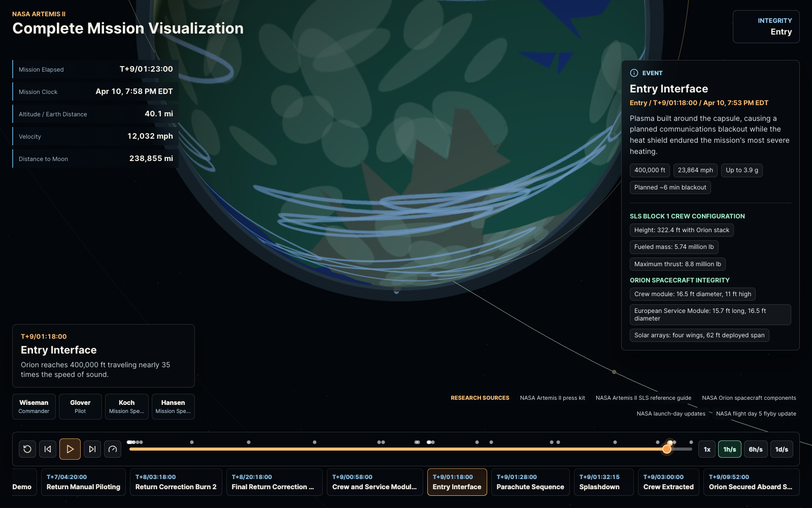
Task: Skip to the next event with the skip-forward icon
Action: click(x=92, y=449)
